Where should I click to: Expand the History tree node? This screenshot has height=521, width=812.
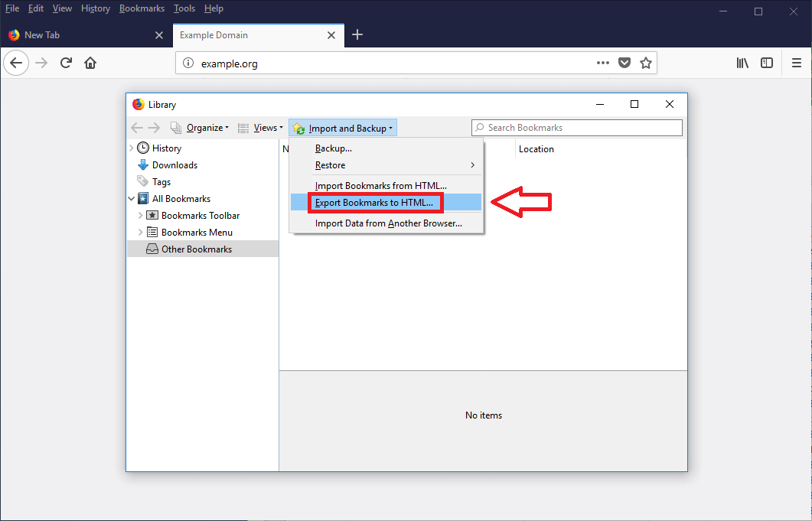(x=131, y=148)
